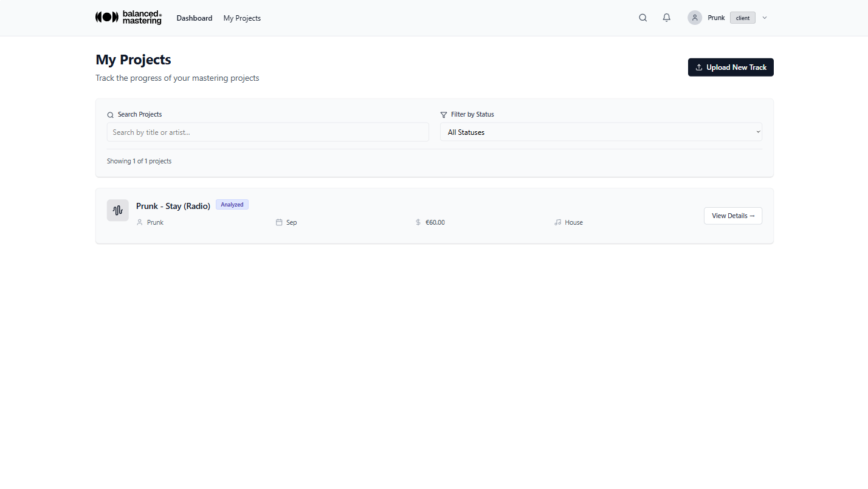The width and height of the screenshot is (868, 489).
Task: Click the user avatar circle for Prunk
Action: coord(694,18)
